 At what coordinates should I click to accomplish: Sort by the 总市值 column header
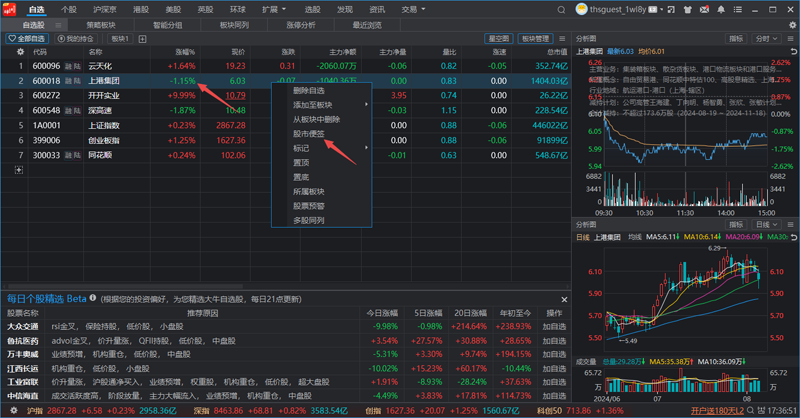click(557, 52)
